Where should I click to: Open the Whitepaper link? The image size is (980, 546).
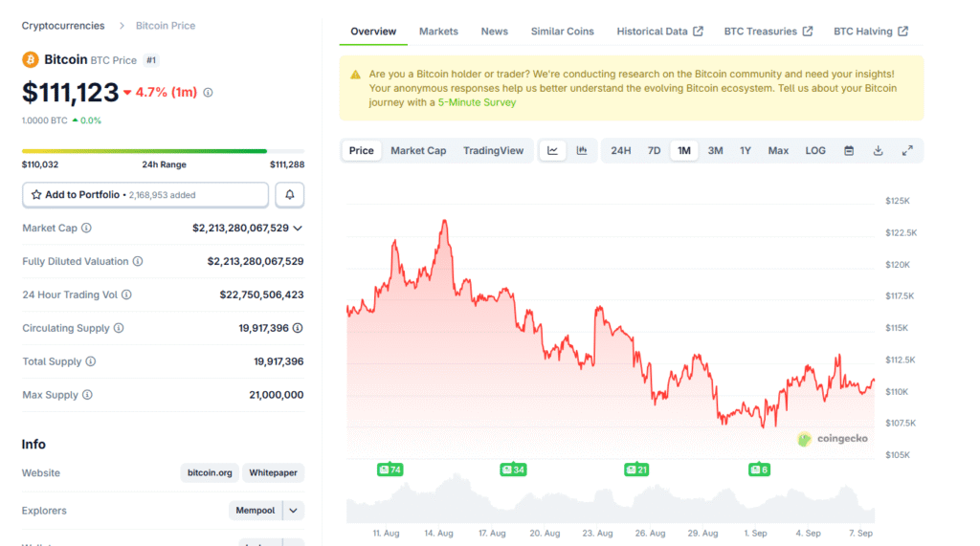click(273, 473)
